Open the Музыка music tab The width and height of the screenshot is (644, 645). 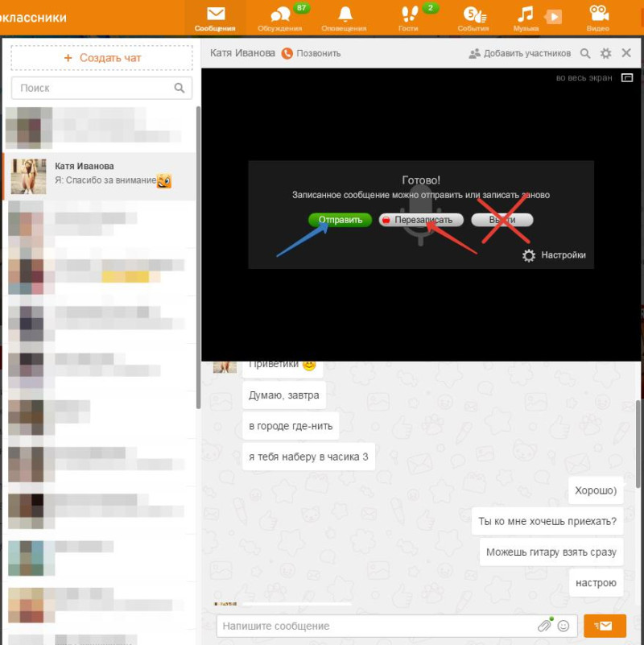pos(526,18)
